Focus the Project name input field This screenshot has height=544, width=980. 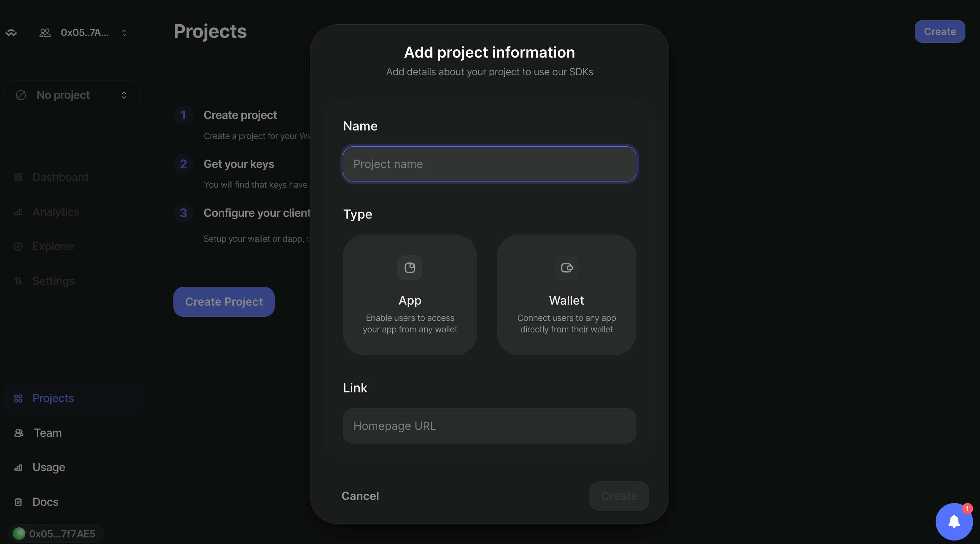pyautogui.click(x=489, y=164)
